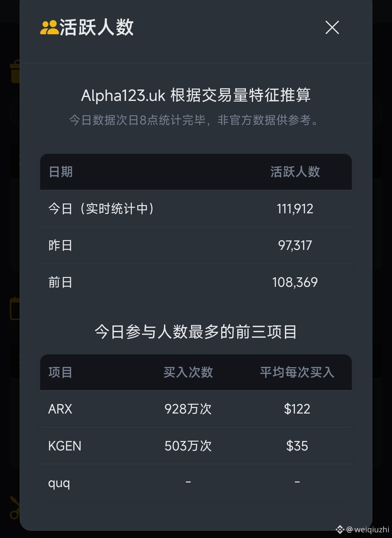The height and width of the screenshot is (538, 392).
Task: Select the 昨日 row
Action: pos(196,245)
